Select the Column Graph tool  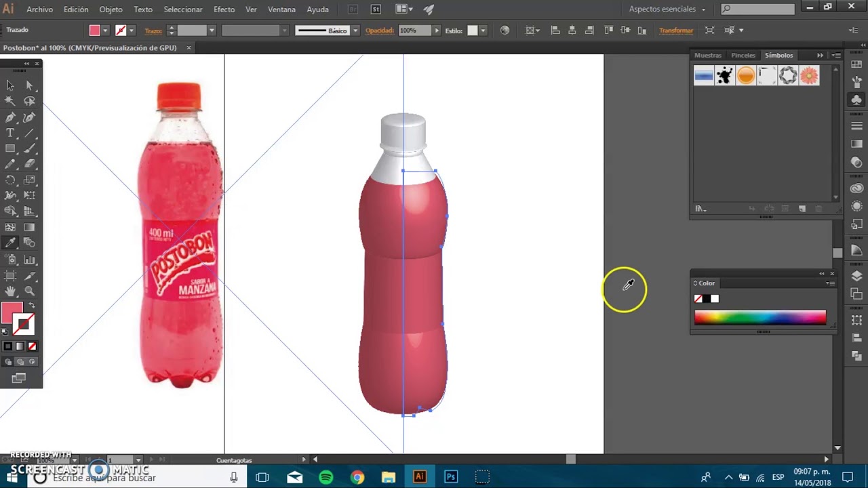pos(29,260)
